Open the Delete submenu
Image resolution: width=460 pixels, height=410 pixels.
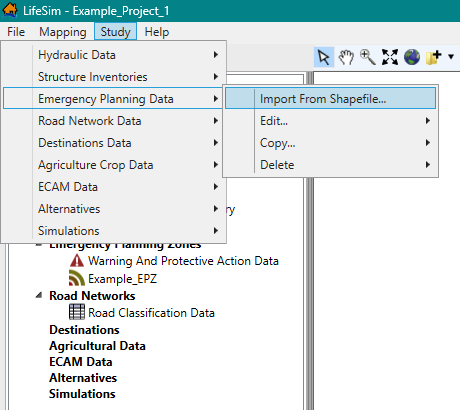pyautogui.click(x=330, y=165)
